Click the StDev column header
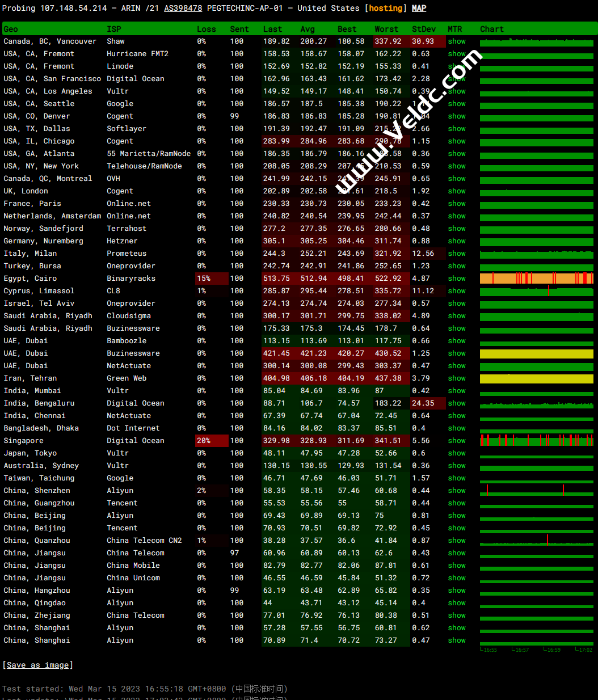 (423, 29)
